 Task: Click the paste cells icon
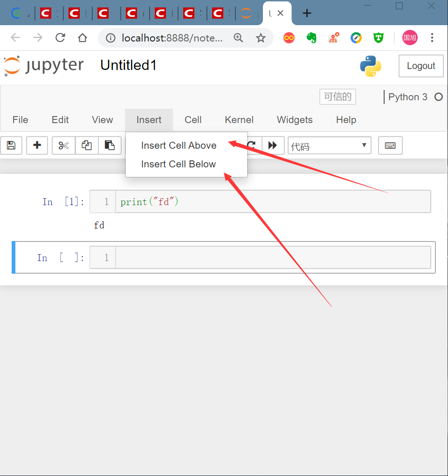point(110,145)
